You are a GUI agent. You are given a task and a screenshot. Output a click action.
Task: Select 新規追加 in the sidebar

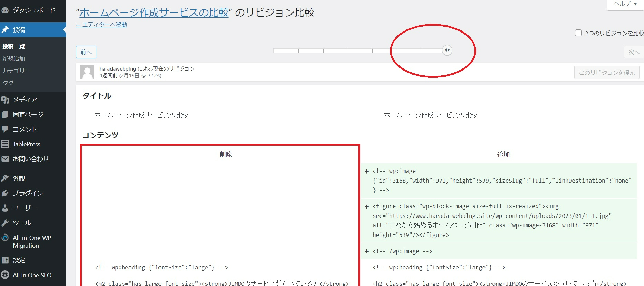14,59
